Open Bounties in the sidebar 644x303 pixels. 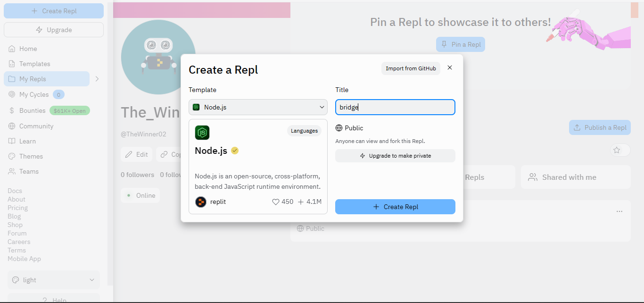(x=32, y=110)
